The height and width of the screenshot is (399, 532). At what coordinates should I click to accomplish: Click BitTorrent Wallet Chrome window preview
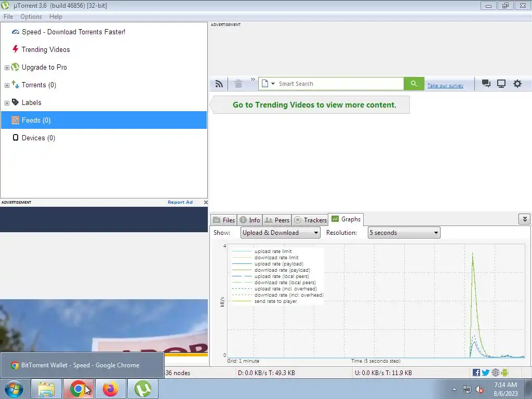pos(82,365)
